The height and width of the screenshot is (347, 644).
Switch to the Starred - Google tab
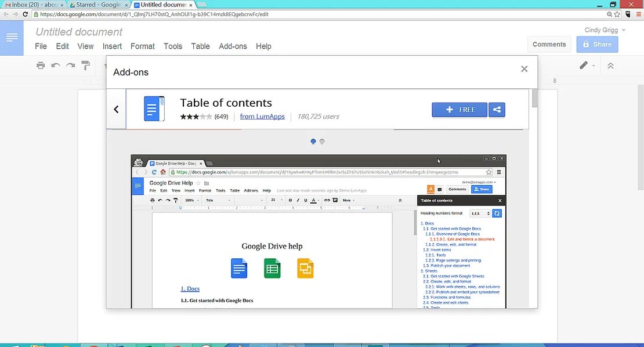(x=97, y=5)
